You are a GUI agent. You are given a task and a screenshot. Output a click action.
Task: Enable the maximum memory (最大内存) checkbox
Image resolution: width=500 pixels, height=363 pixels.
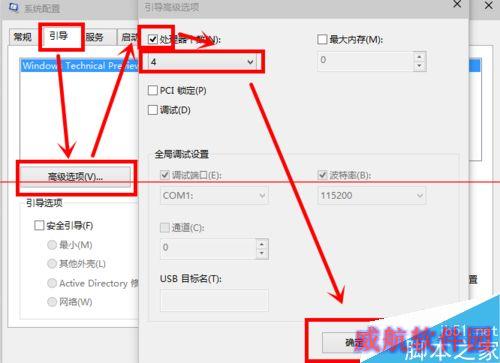click(x=322, y=39)
